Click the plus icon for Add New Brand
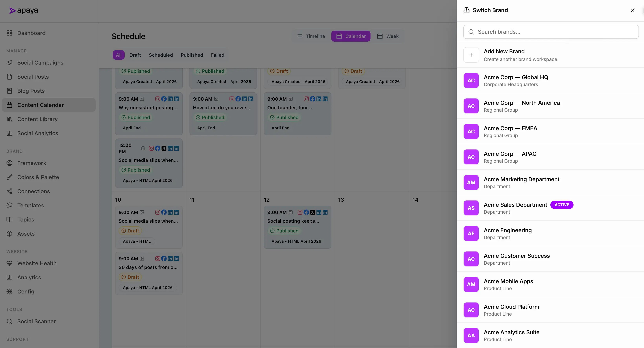Viewport: 644px width, 348px height. (471, 55)
